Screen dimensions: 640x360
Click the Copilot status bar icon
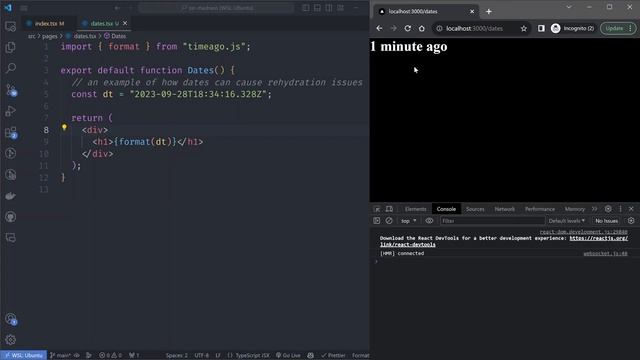point(311,356)
